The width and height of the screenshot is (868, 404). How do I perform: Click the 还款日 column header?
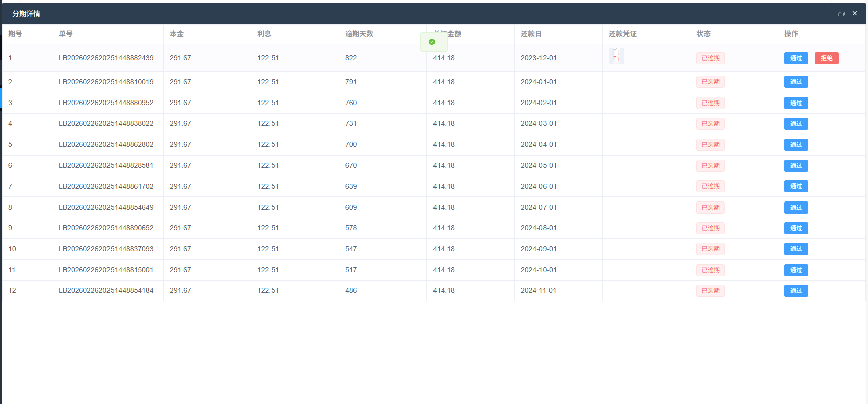[531, 34]
